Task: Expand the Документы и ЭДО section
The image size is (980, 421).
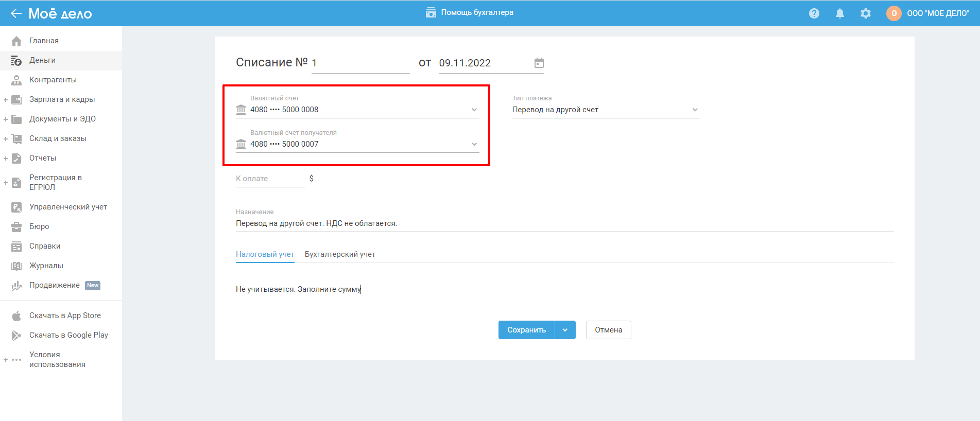Action: coord(6,119)
